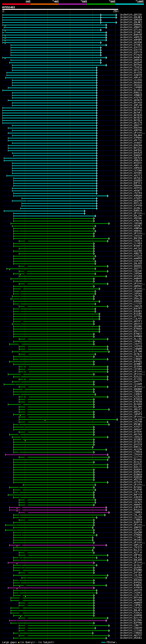Select label UniRef100_Q42896
146x644 pixels.
point(131,42)
